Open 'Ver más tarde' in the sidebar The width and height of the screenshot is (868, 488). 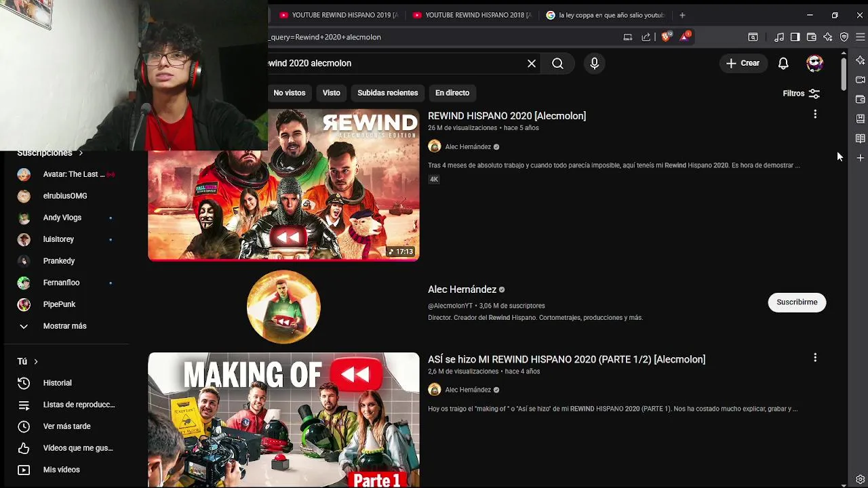[66, 426]
